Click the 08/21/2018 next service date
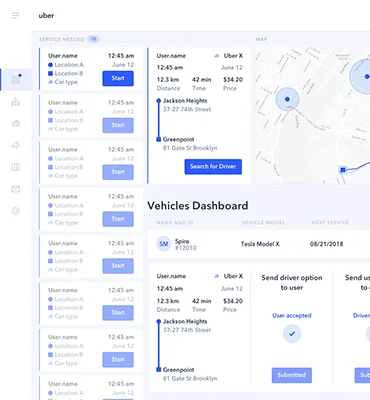The width and height of the screenshot is (370, 400). pyautogui.click(x=326, y=244)
